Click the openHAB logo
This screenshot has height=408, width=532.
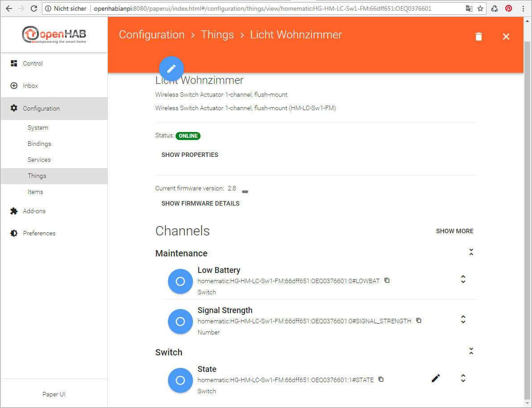54,35
